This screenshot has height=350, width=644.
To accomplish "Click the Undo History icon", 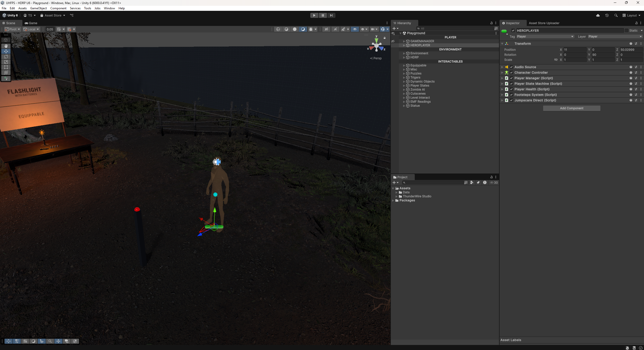I will 607,15.
